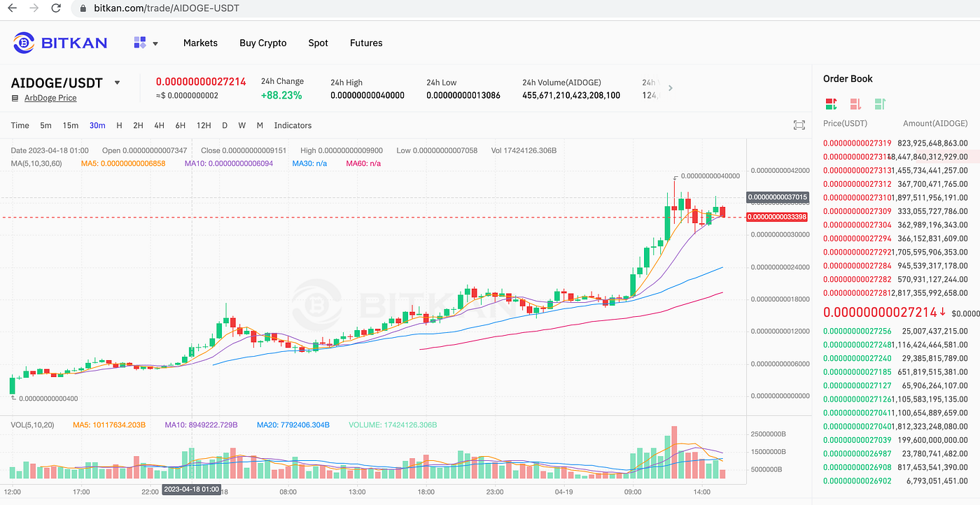Image resolution: width=980 pixels, height=505 pixels.
Task: Click the red price tag 0.00000000033398 on axis
Action: (777, 217)
